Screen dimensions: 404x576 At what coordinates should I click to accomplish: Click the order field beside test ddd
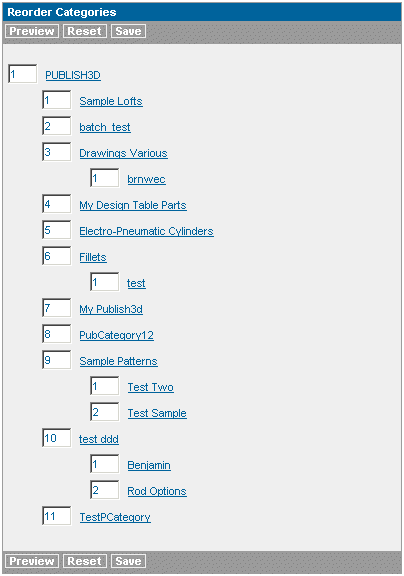click(x=57, y=438)
